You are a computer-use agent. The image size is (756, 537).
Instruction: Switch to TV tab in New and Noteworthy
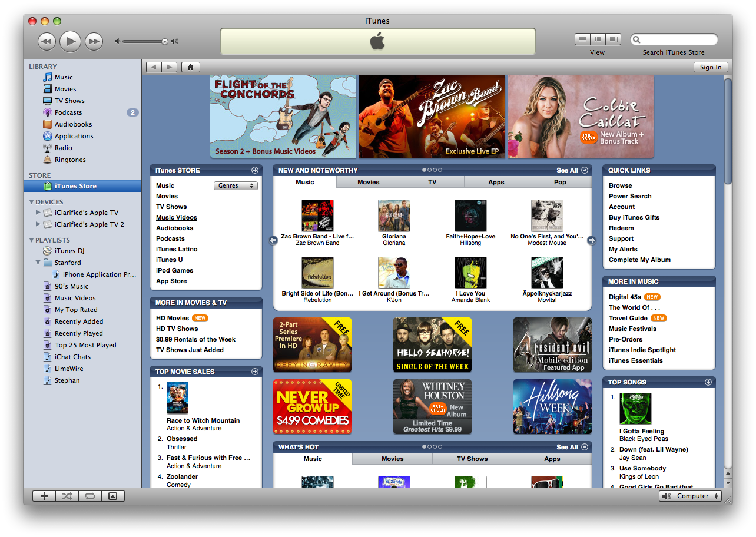click(x=432, y=182)
